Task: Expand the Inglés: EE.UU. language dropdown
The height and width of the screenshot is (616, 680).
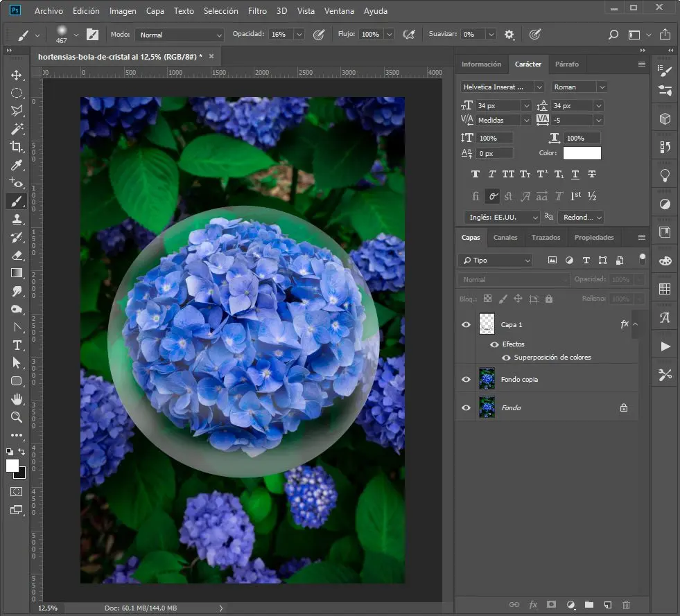Action: 501,217
